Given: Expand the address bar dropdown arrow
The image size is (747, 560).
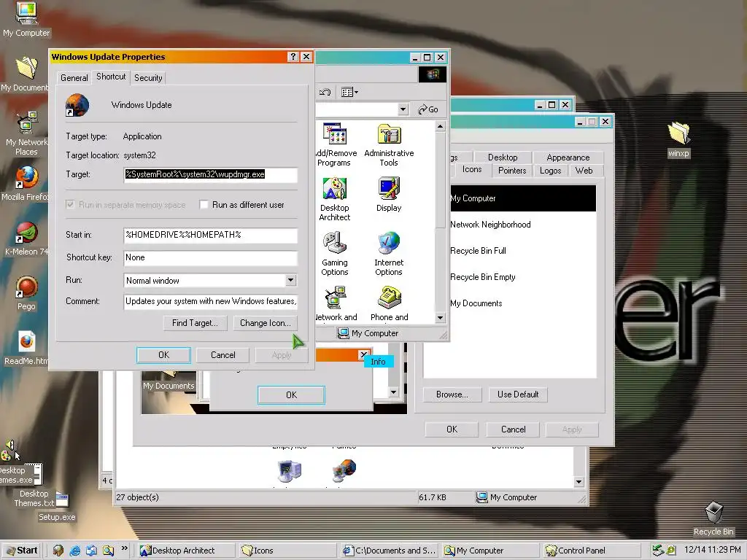Looking at the screenshot, I should [x=403, y=109].
